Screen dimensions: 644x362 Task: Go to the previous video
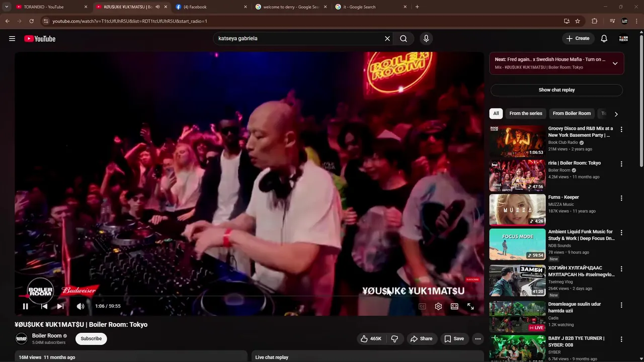pyautogui.click(x=44, y=306)
